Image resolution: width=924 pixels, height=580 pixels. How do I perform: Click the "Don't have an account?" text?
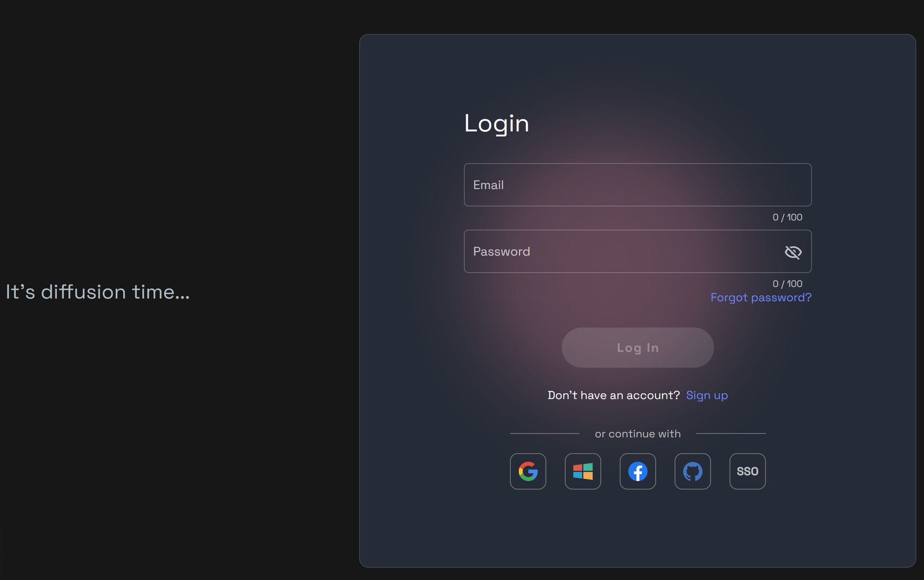[614, 395]
